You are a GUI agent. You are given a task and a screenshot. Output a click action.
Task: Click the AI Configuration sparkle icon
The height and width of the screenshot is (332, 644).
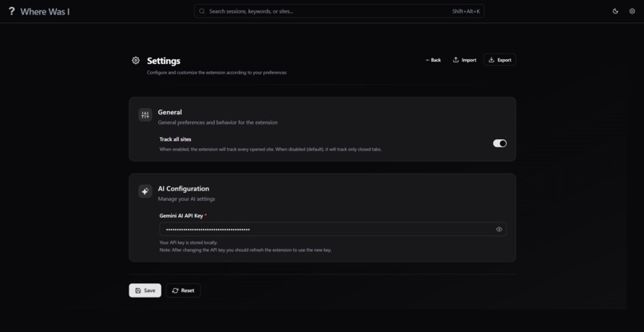(x=145, y=191)
